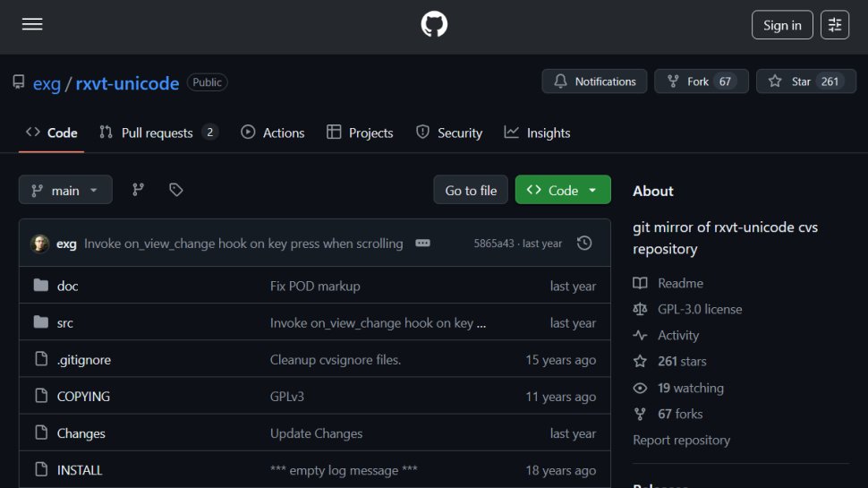Click star icon beside 261 stars
This screenshot has width=868, height=488.
point(640,361)
